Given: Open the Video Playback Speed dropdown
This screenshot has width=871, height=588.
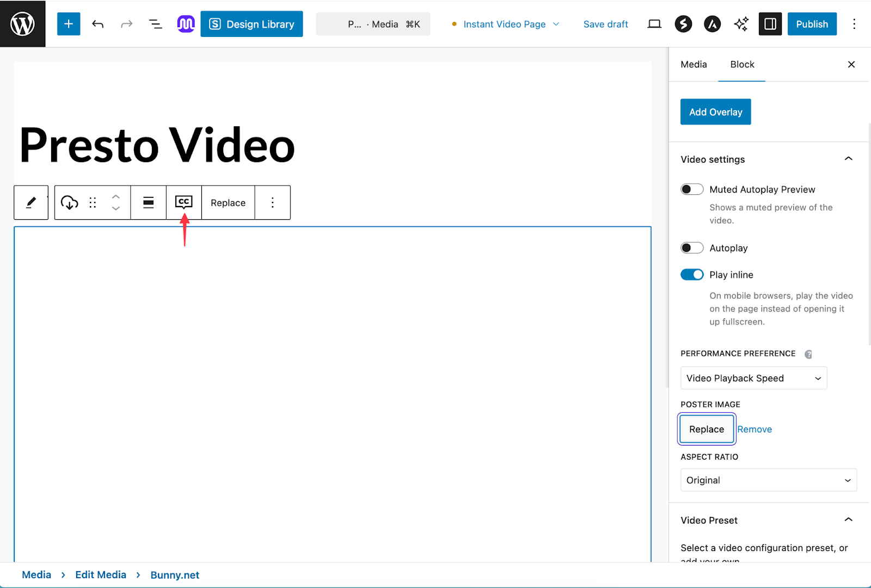Looking at the screenshot, I should (x=753, y=377).
